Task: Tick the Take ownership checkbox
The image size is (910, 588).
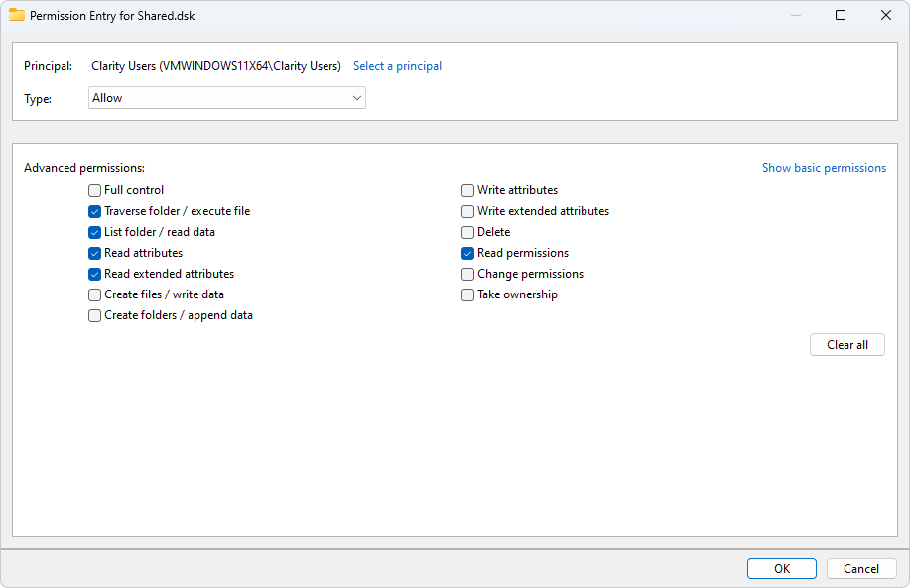Action: [467, 295]
